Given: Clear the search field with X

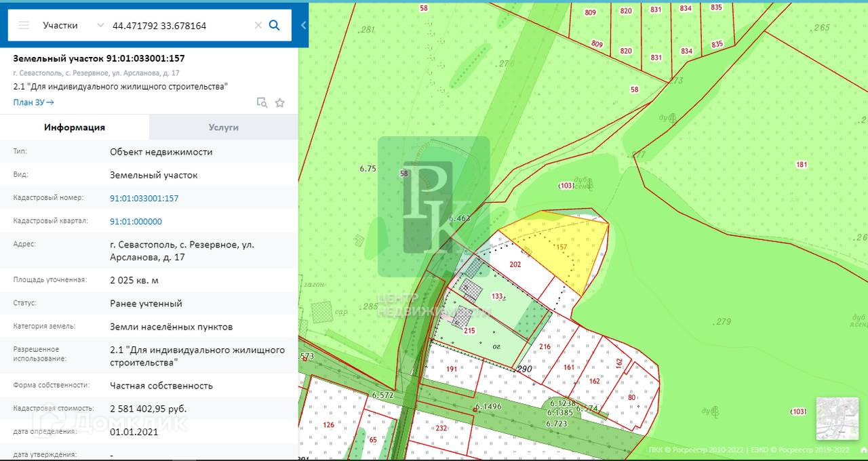Looking at the screenshot, I should point(258,26).
